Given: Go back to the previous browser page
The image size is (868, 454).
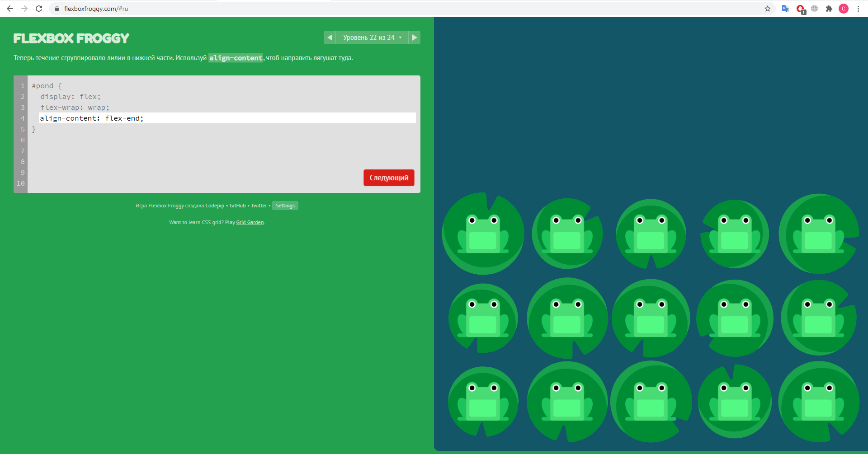Looking at the screenshot, I should tap(10, 9).
